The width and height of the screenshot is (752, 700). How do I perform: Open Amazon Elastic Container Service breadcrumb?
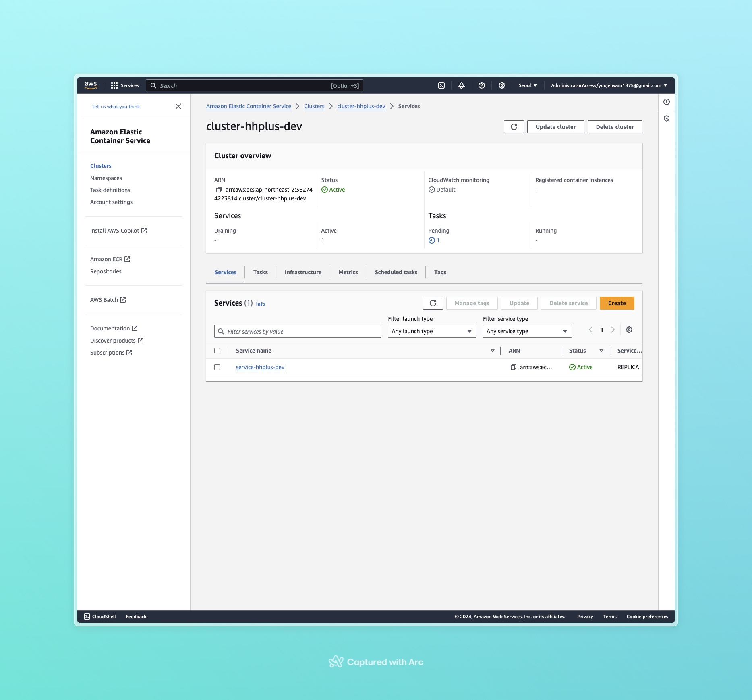(x=249, y=106)
